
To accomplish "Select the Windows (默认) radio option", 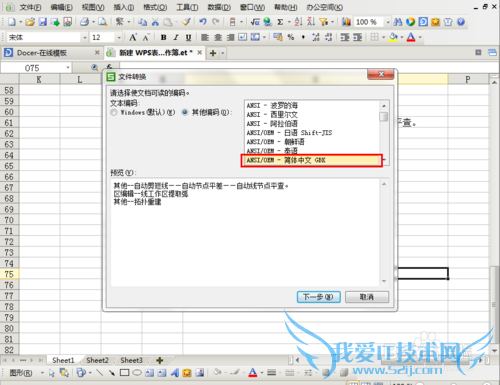I will tap(114, 112).
